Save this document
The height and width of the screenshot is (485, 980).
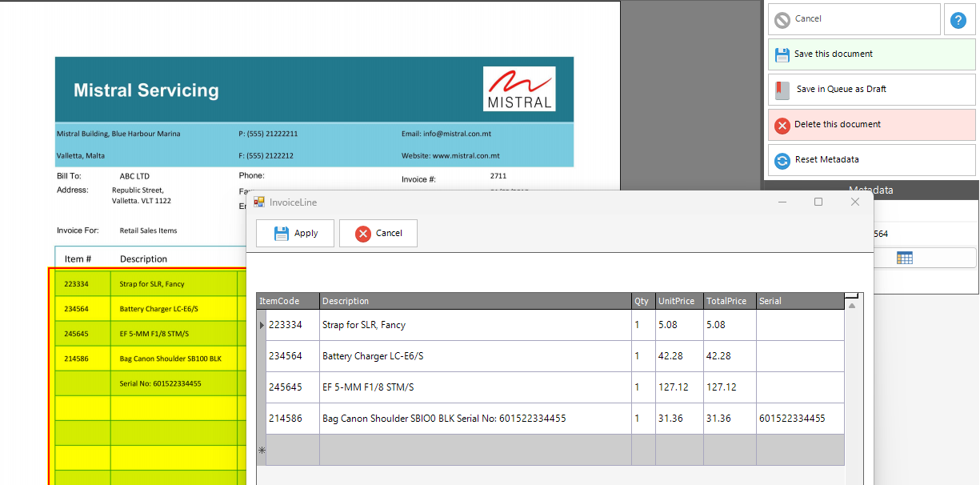(x=871, y=54)
